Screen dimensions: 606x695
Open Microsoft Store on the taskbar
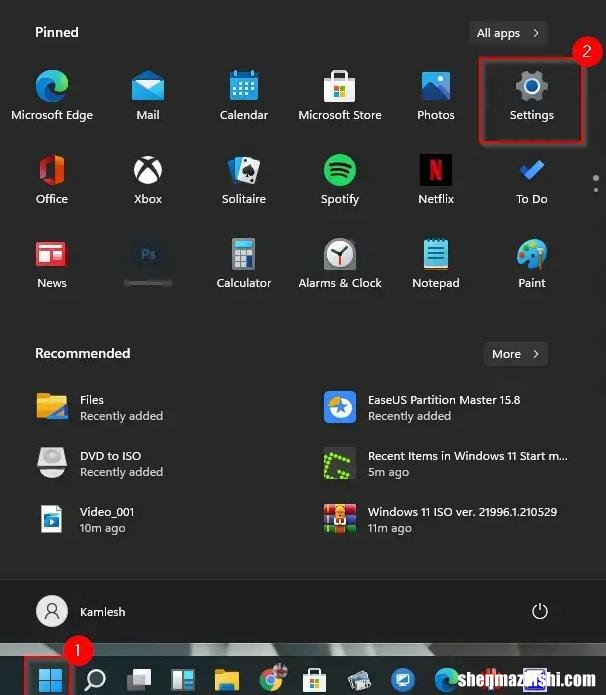pos(314,679)
